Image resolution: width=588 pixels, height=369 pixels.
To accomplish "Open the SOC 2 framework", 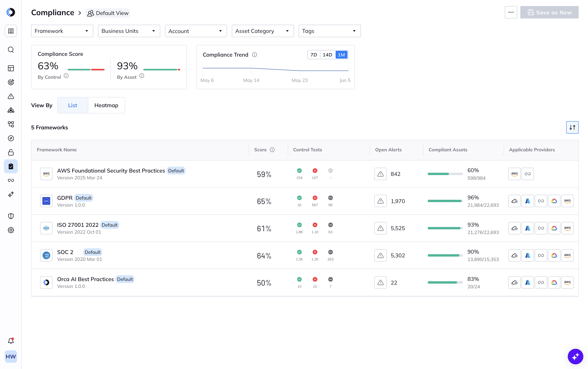I will [65, 252].
